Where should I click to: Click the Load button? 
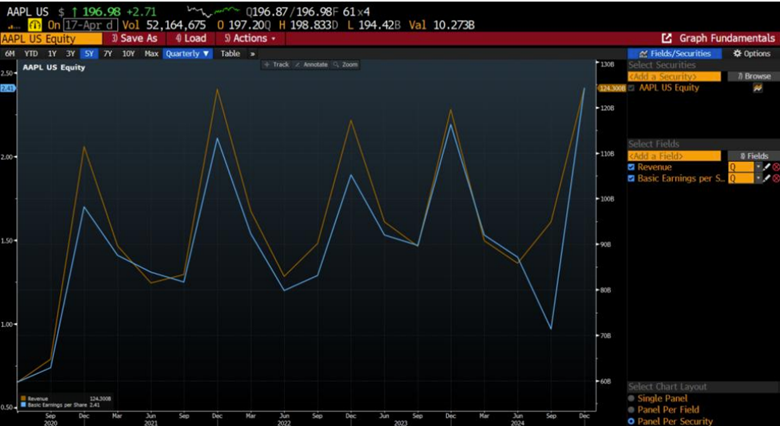(x=191, y=38)
